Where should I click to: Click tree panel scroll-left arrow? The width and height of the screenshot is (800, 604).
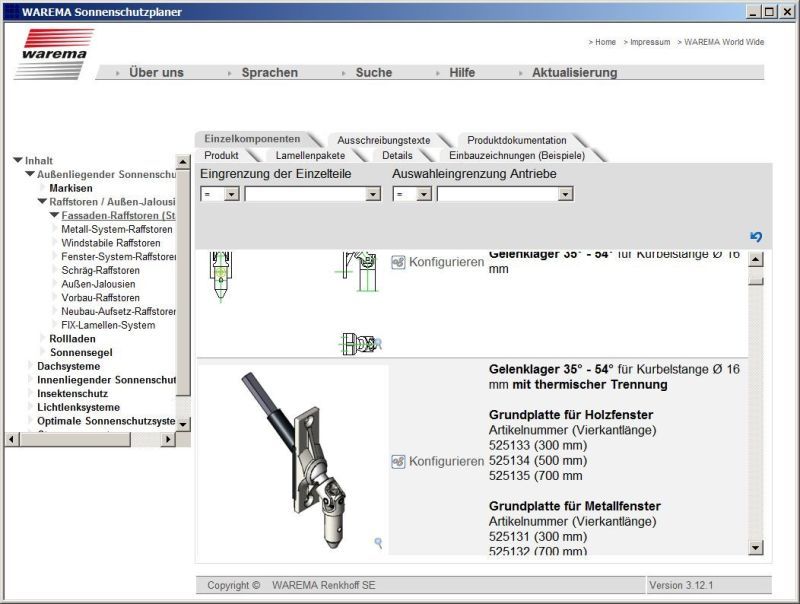click(x=12, y=439)
